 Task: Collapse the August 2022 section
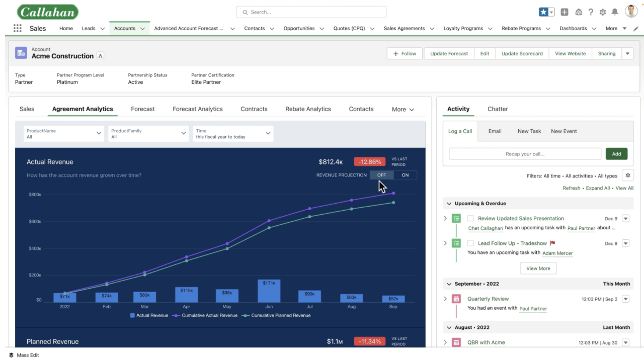tap(449, 327)
